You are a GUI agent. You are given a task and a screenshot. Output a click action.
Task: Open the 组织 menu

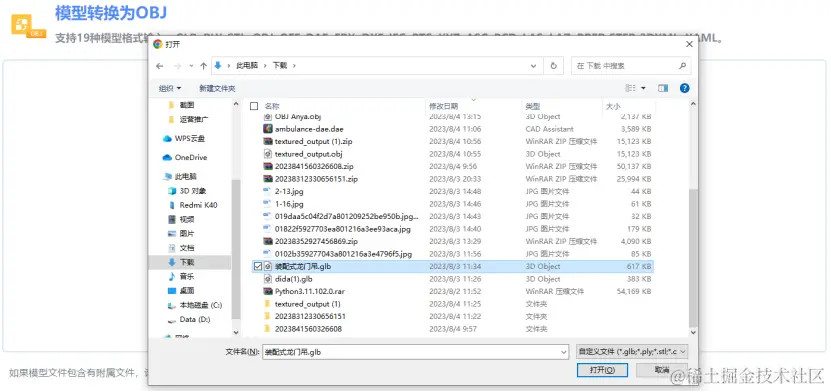pyautogui.click(x=170, y=88)
